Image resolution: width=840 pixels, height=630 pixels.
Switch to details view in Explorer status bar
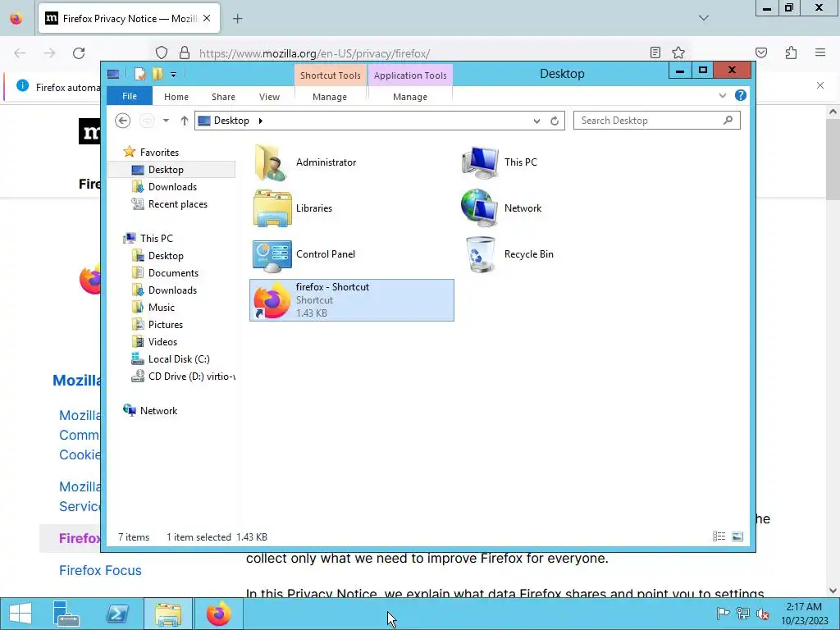719,536
